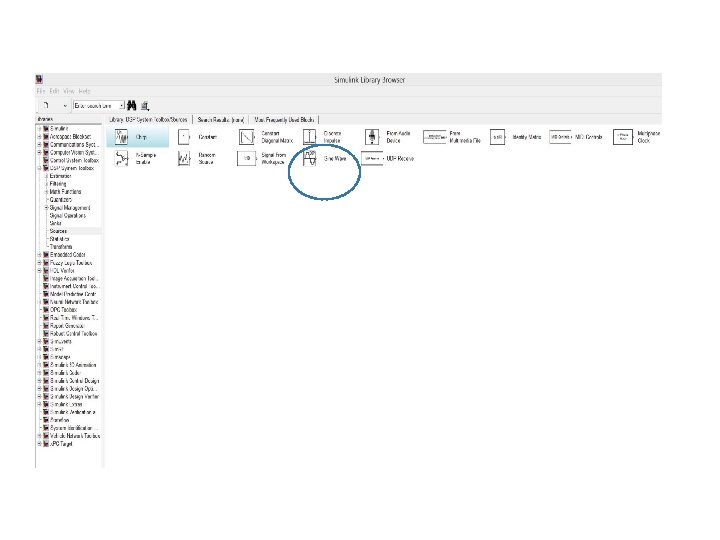Click the xPC Target library icon
The height and width of the screenshot is (540, 720).
46,444
